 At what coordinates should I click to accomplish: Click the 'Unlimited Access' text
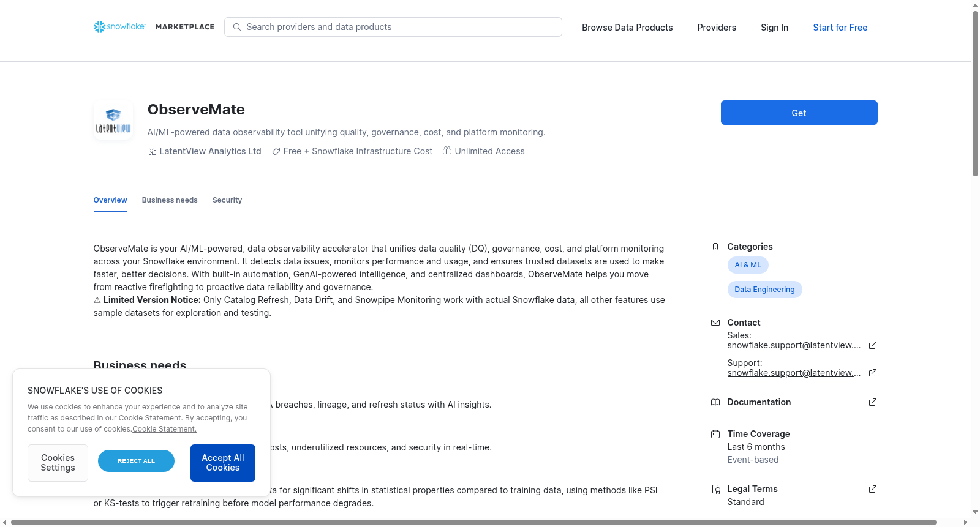coord(489,151)
